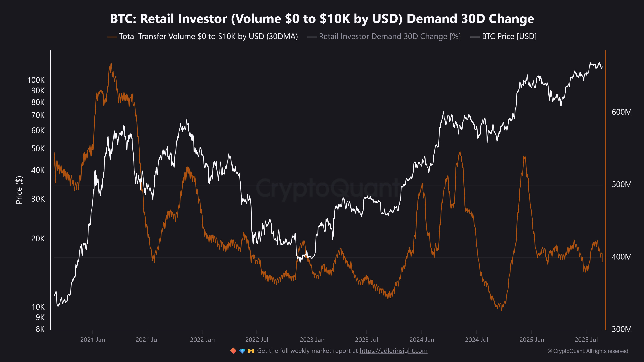This screenshot has width=644, height=362.
Task: Click the 8K tick on the price axis
Action: [x=40, y=329]
